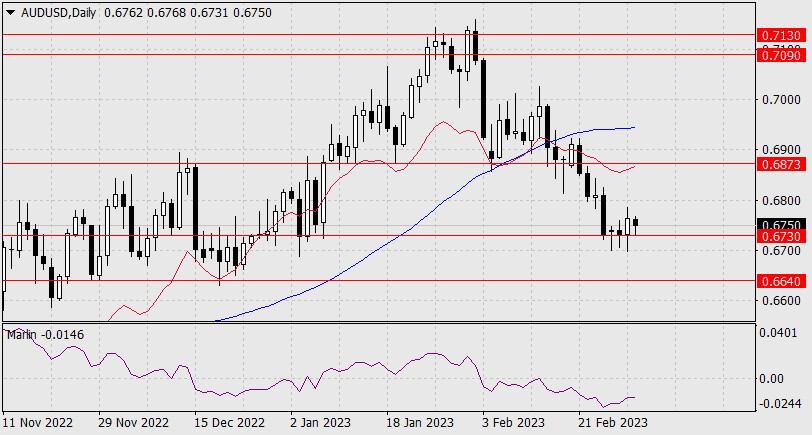Click the 0.6700 price scale value
The height and width of the screenshot is (435, 812).
coord(781,251)
